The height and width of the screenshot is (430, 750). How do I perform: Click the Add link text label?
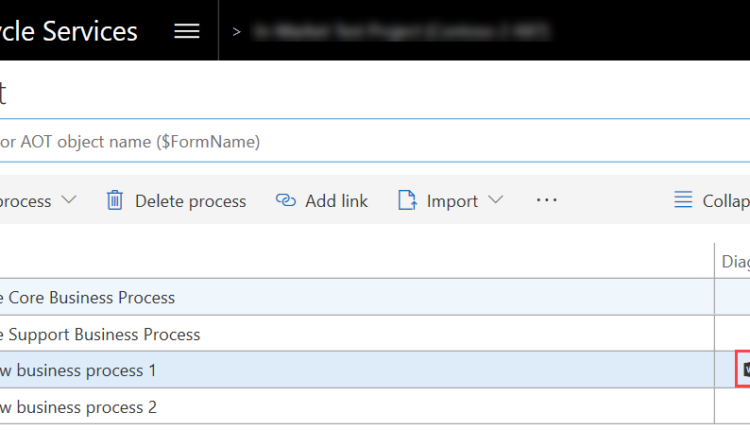336,201
